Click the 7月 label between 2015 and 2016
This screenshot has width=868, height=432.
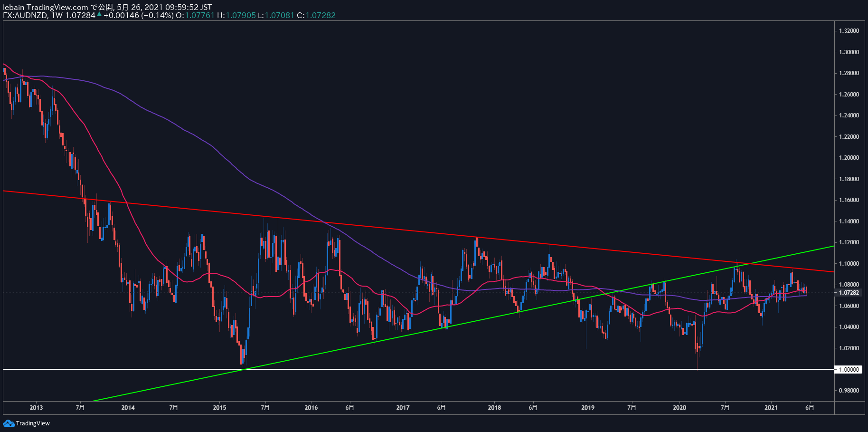tap(265, 407)
